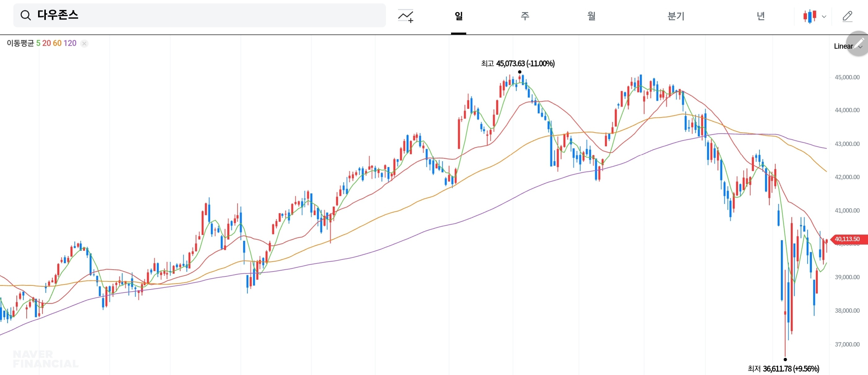Image resolution: width=868 pixels, height=375 pixels.
Task: Switch to the 월 (monthly) tab
Action: click(591, 16)
